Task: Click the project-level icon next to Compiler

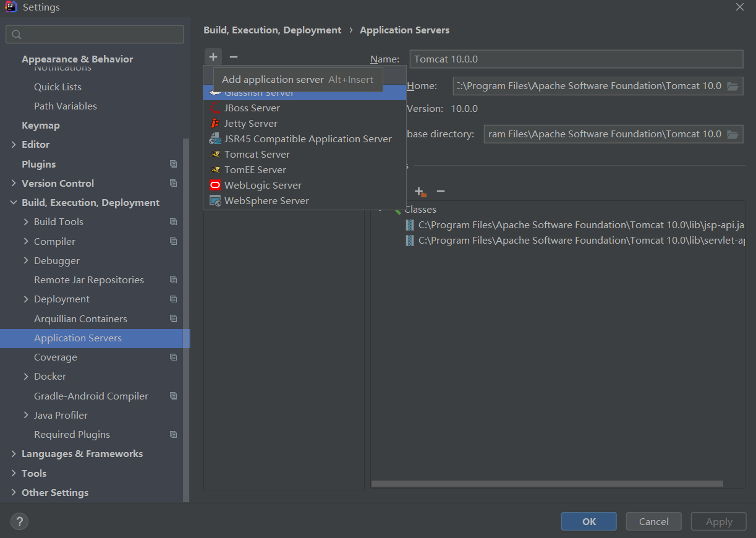Action: [173, 242]
